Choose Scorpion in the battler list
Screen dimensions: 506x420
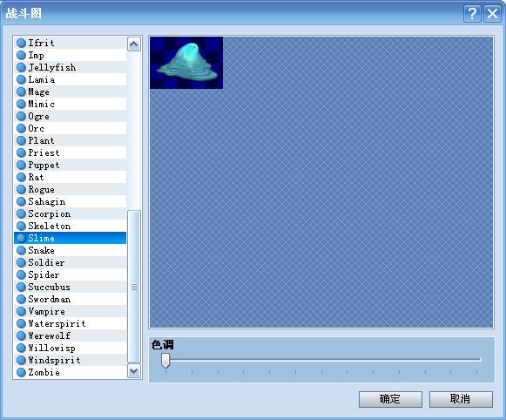tap(70, 213)
